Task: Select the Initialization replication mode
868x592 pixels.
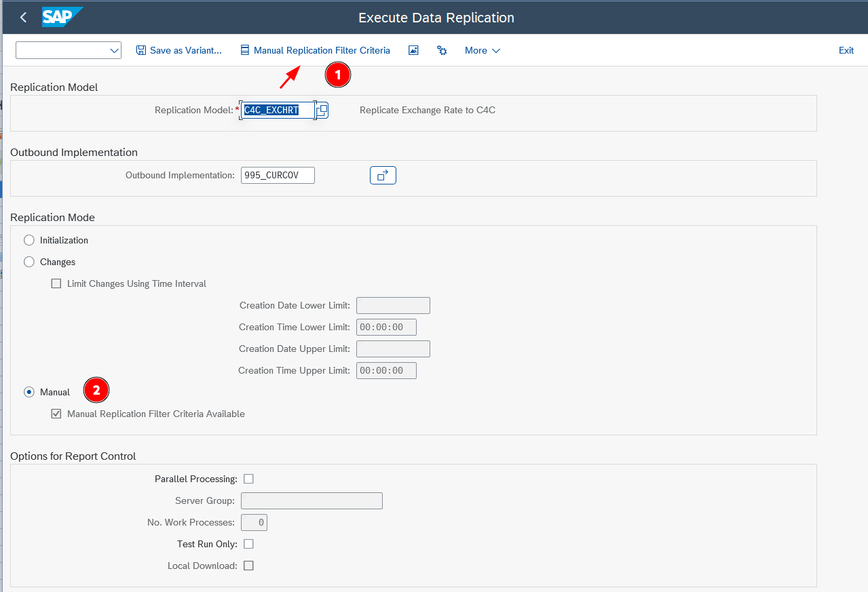Action: (29, 240)
